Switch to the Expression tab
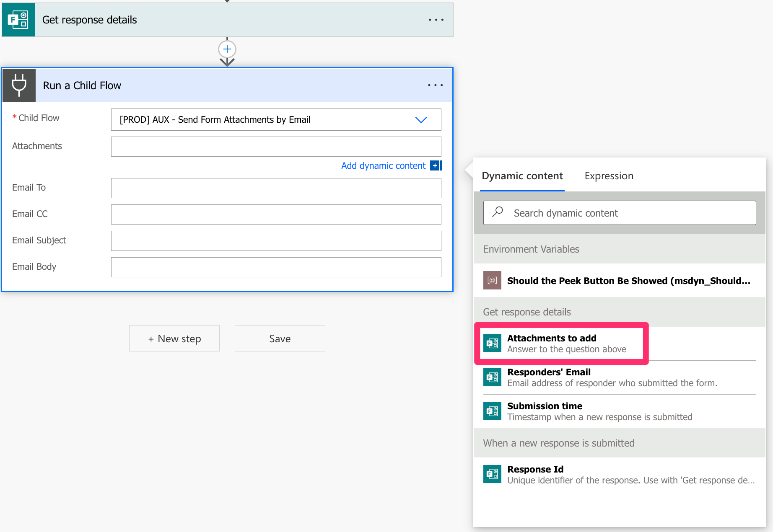Image resolution: width=773 pixels, height=532 pixels. (x=609, y=176)
